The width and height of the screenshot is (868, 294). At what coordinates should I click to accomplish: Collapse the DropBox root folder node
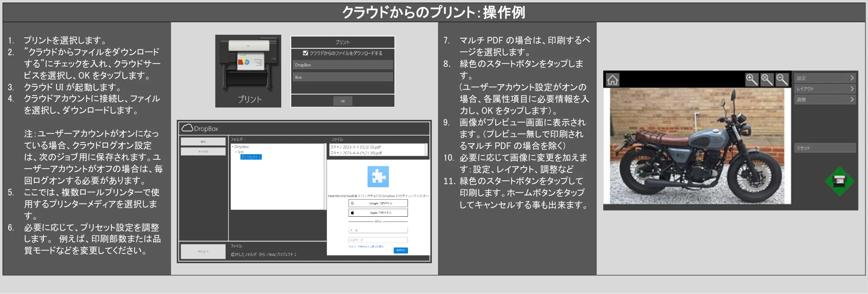coord(233,147)
